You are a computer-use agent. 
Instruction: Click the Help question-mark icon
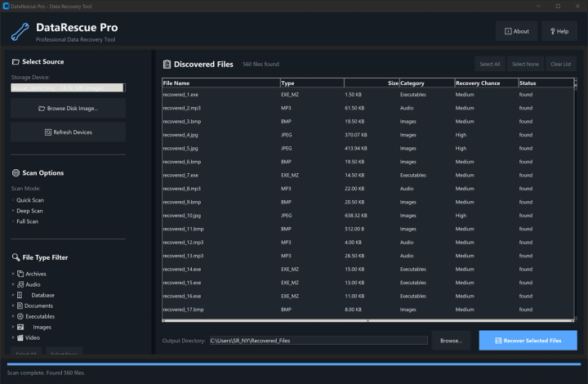[x=552, y=32]
